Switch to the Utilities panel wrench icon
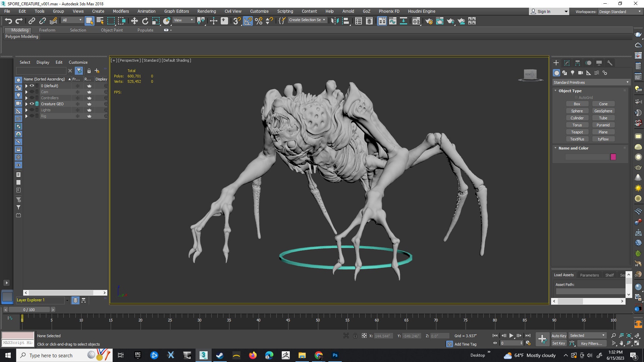The width and height of the screenshot is (644, 362). click(x=610, y=63)
